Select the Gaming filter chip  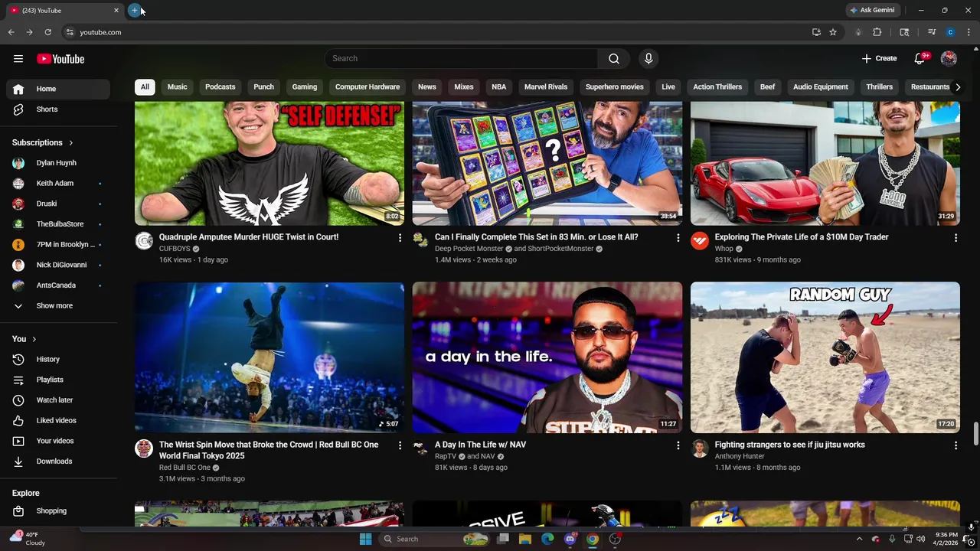pos(305,87)
